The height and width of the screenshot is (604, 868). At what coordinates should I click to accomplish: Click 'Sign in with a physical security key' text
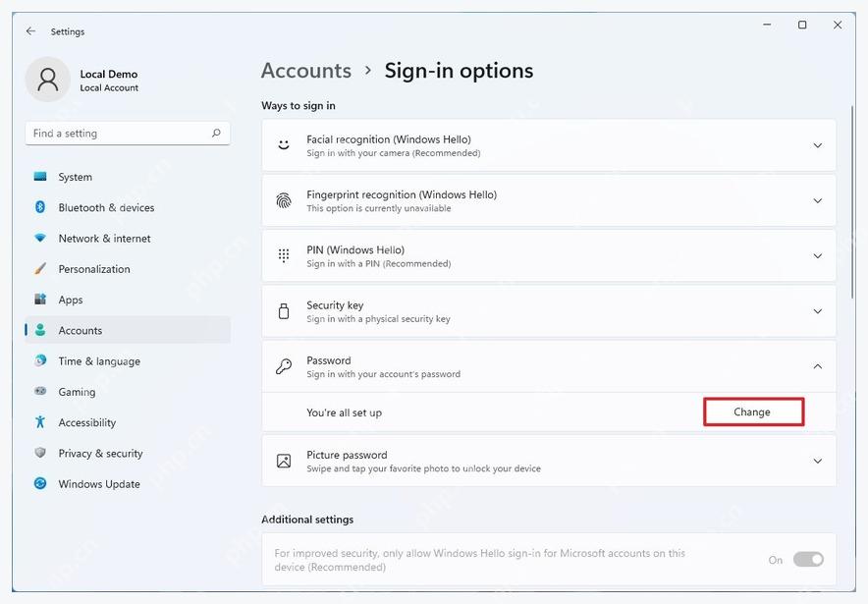[378, 319]
